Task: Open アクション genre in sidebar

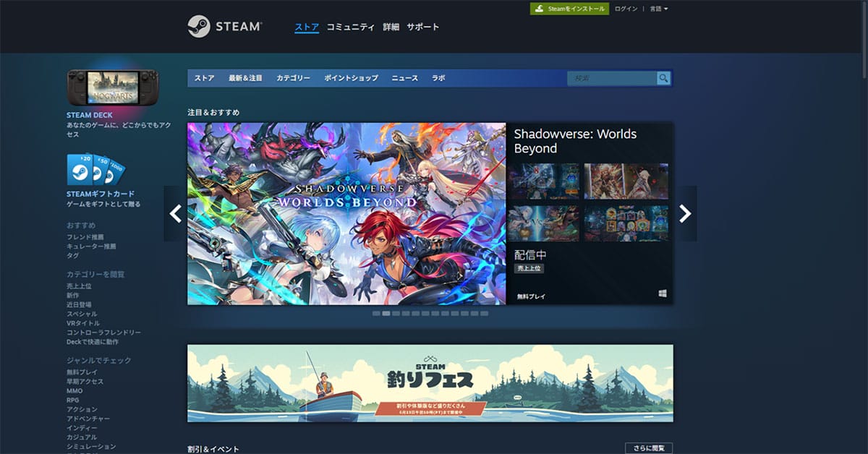Action: coord(82,409)
